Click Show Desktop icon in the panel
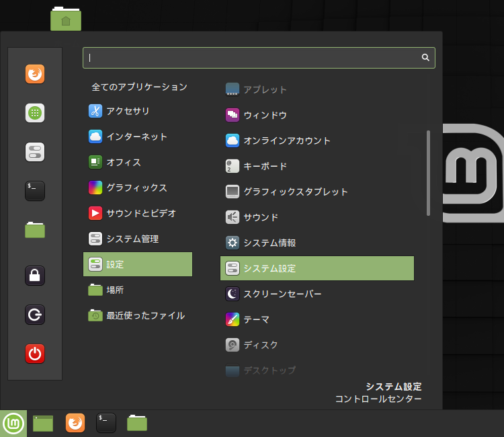504x437 pixels. click(x=43, y=423)
